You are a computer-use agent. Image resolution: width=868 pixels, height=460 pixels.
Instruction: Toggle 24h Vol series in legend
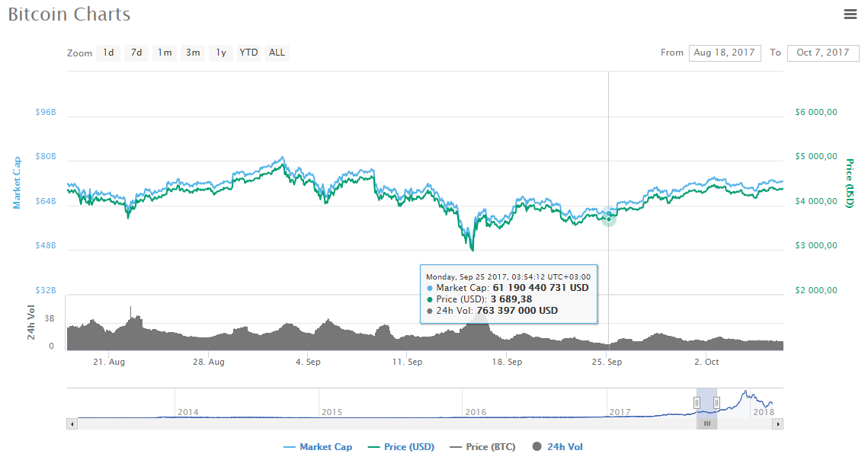click(x=557, y=447)
